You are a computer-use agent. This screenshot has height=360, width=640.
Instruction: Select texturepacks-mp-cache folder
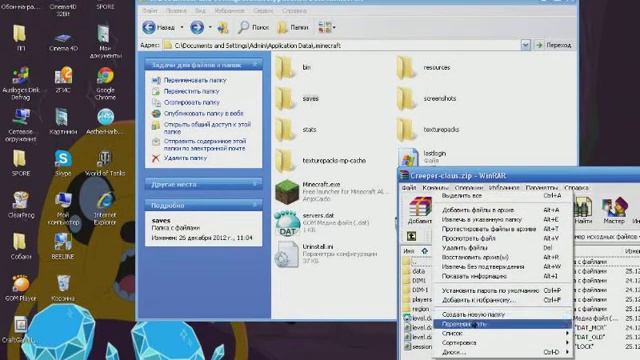(321, 160)
